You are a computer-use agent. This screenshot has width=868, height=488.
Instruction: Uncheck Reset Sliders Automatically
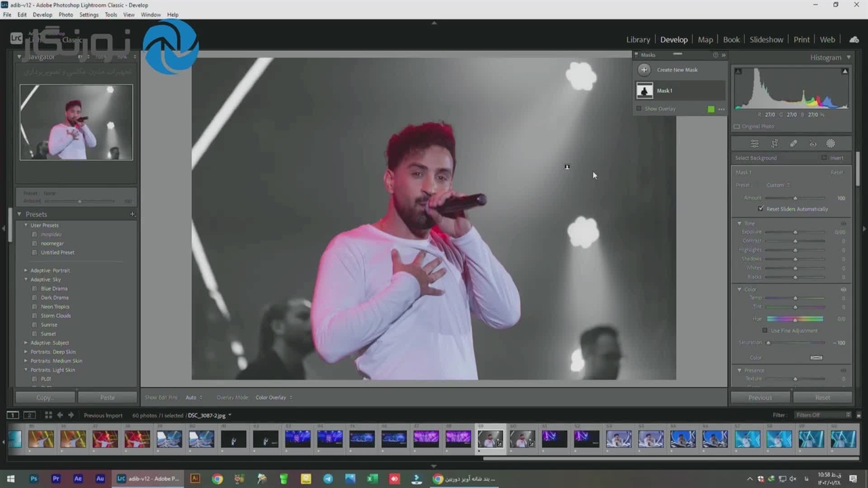pos(761,209)
